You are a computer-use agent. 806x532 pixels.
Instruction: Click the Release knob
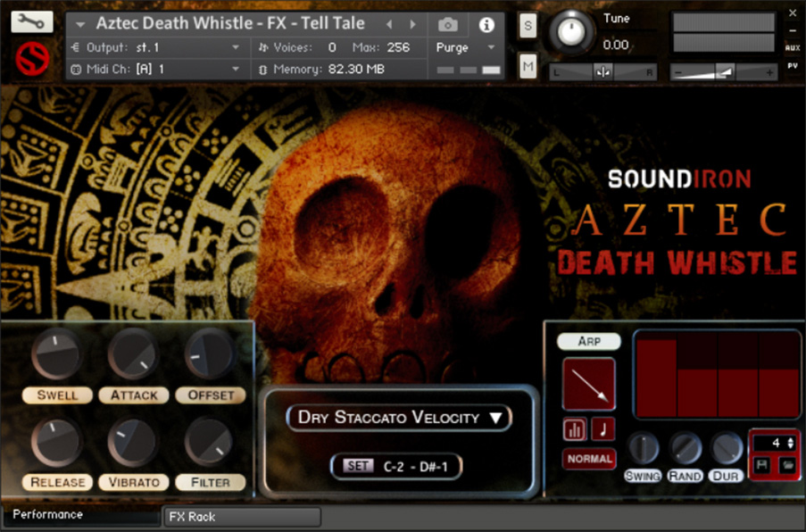[56, 442]
